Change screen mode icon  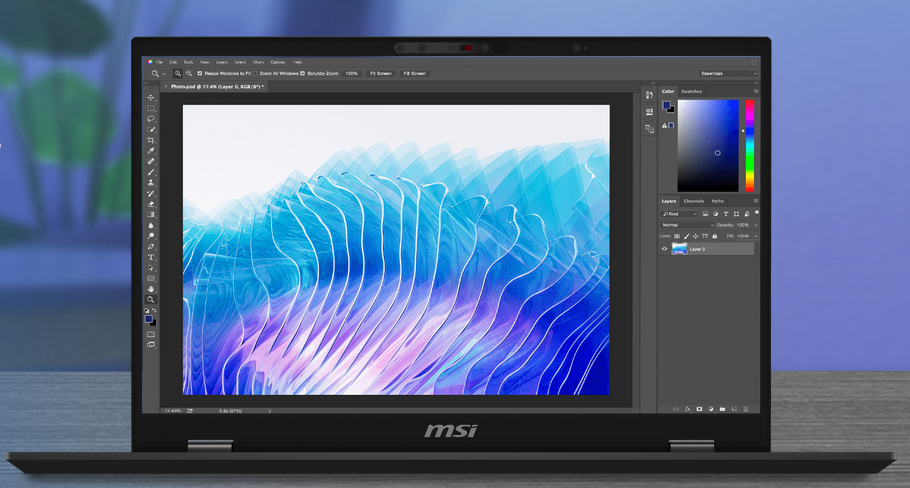click(151, 345)
